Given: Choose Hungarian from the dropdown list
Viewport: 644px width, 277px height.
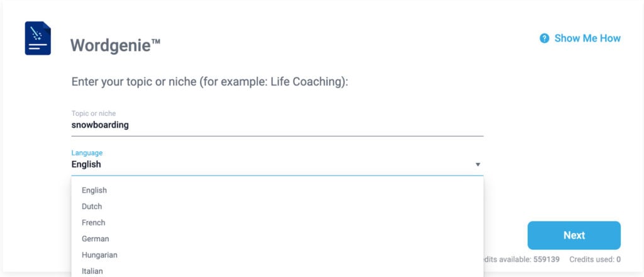Looking at the screenshot, I should (x=99, y=255).
